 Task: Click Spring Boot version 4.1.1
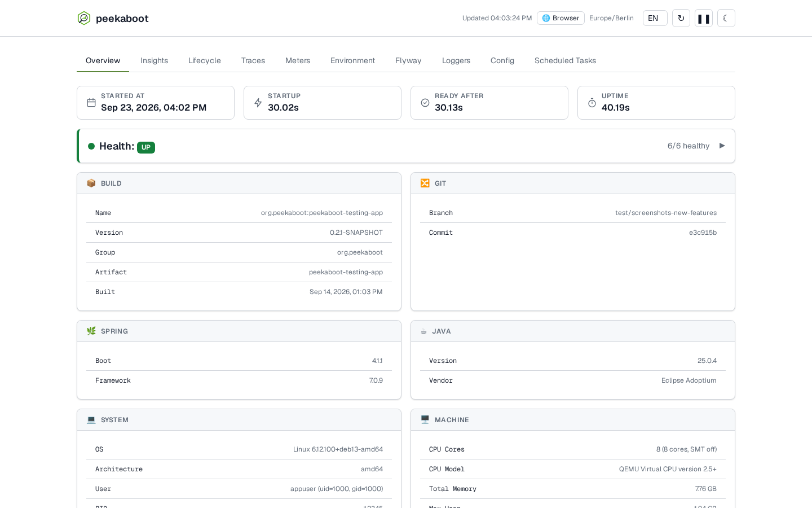point(377,361)
